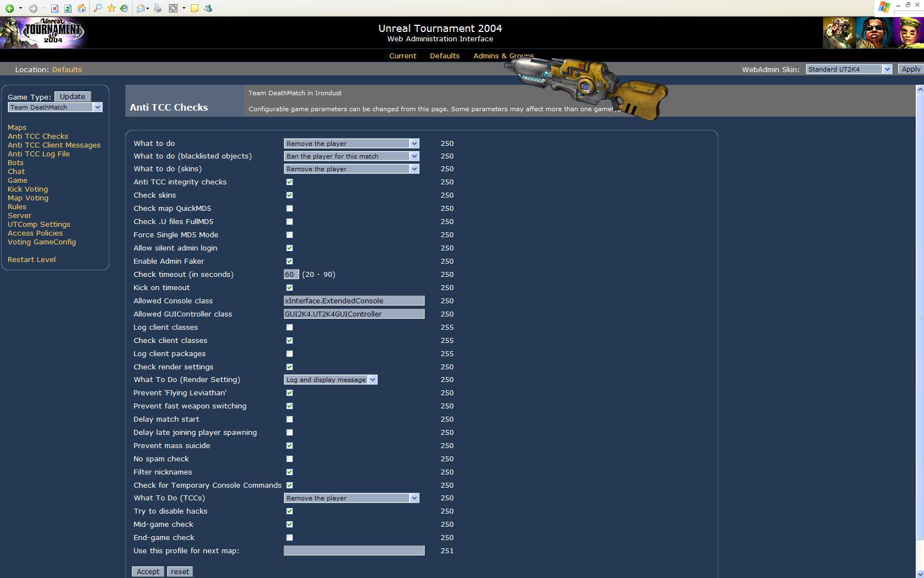Click the Accept button
924x578 pixels.
[x=148, y=571]
